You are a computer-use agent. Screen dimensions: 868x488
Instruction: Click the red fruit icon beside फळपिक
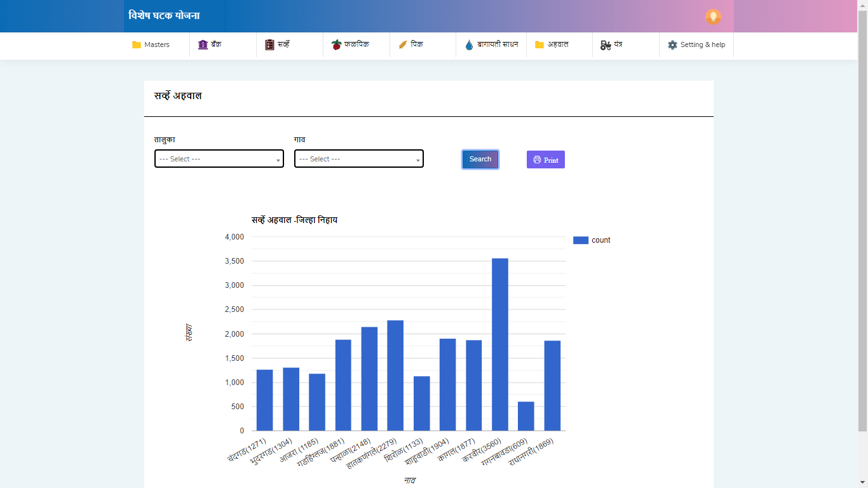pyautogui.click(x=336, y=44)
